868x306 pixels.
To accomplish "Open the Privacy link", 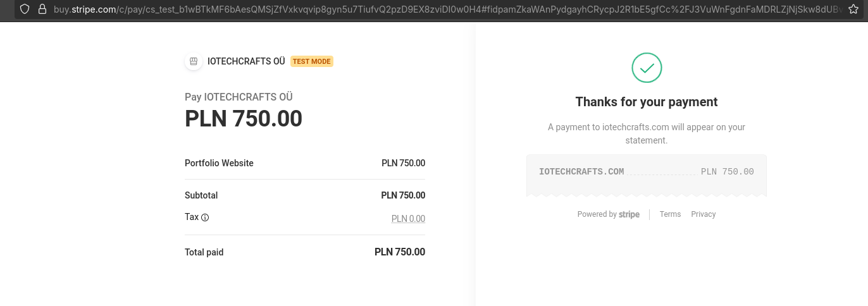I will pyautogui.click(x=703, y=214).
